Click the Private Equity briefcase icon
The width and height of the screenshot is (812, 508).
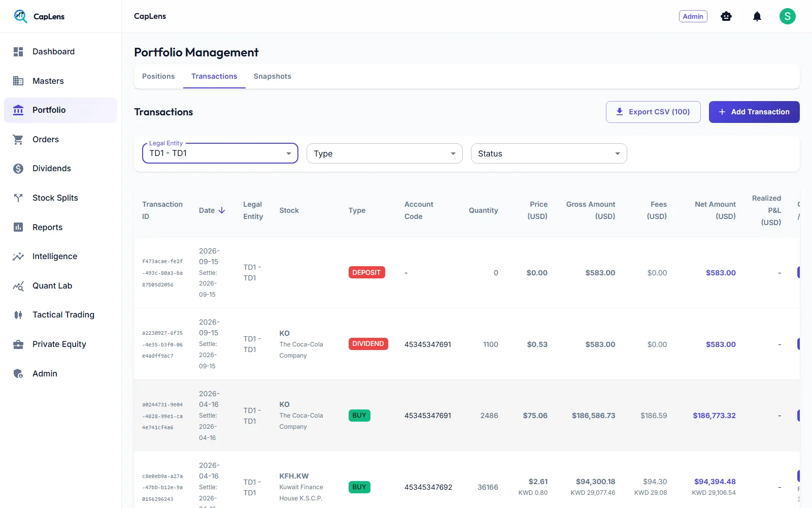pyautogui.click(x=18, y=344)
